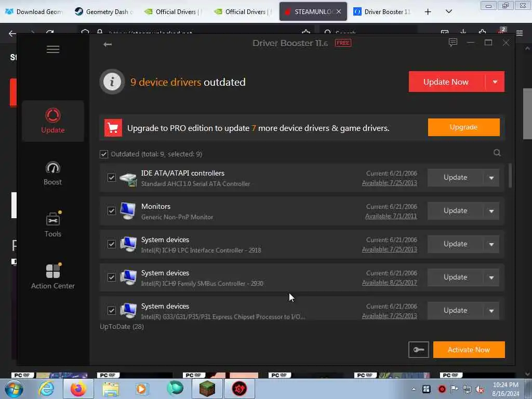Switch to Download Geometry Dash tab
The image size is (532, 399).
(35, 11)
